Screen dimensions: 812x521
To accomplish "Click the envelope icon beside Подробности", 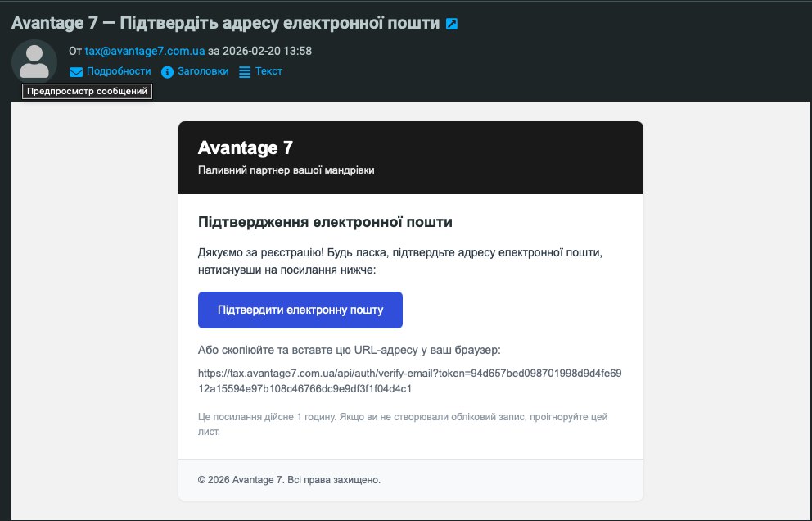I will coord(75,70).
